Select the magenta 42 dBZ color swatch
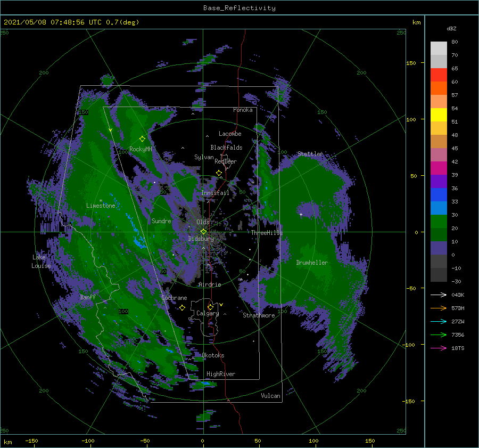The image size is (479, 448). point(439,168)
